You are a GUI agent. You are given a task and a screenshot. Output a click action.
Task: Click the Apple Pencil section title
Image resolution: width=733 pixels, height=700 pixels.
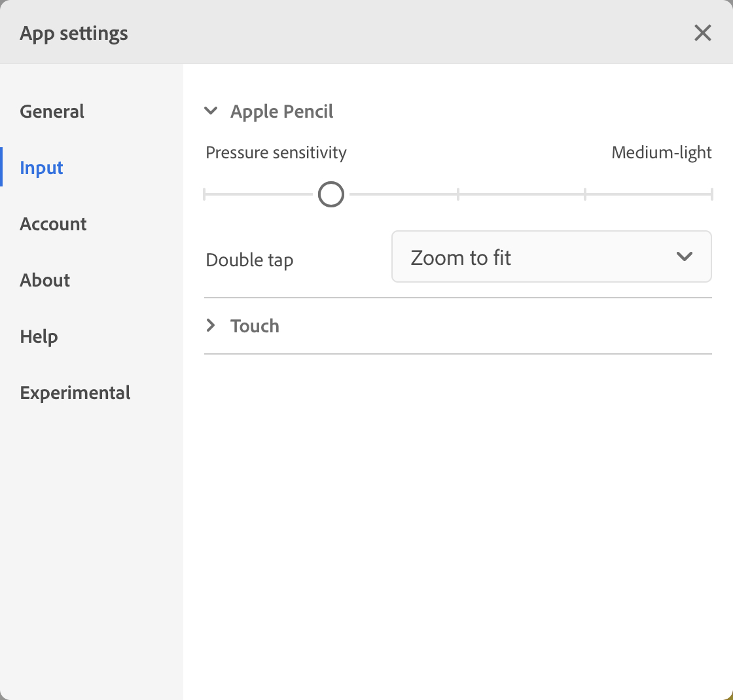tap(281, 111)
